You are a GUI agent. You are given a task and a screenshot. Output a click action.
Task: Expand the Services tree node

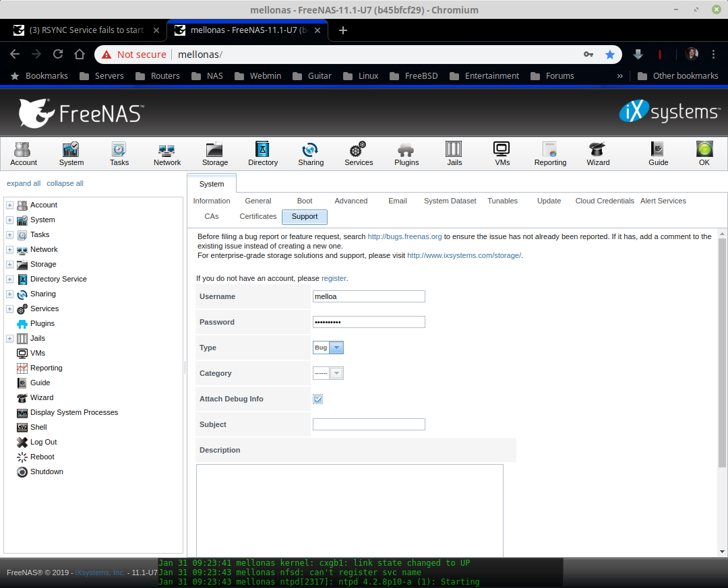coord(10,309)
